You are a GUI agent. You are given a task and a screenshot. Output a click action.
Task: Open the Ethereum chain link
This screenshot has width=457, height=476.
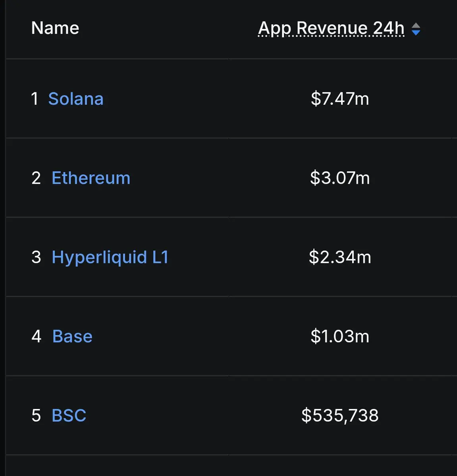[x=91, y=178]
